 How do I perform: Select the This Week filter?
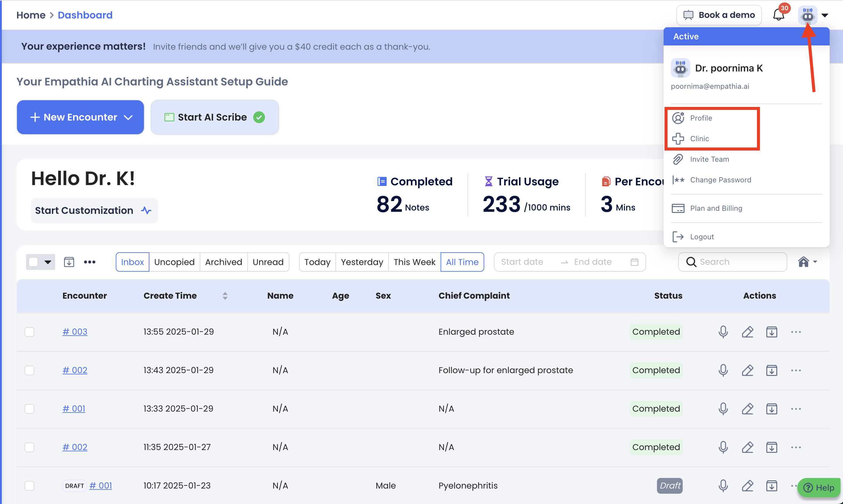(414, 262)
